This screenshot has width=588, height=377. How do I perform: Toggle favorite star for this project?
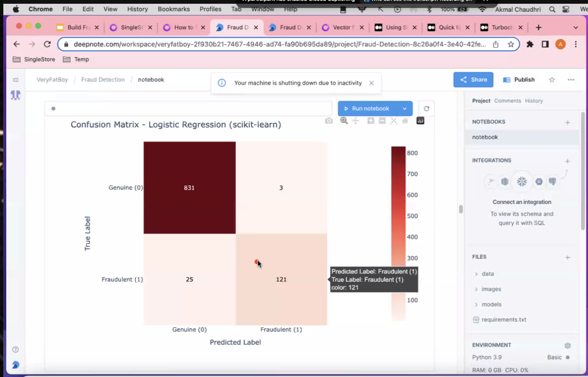552,80
